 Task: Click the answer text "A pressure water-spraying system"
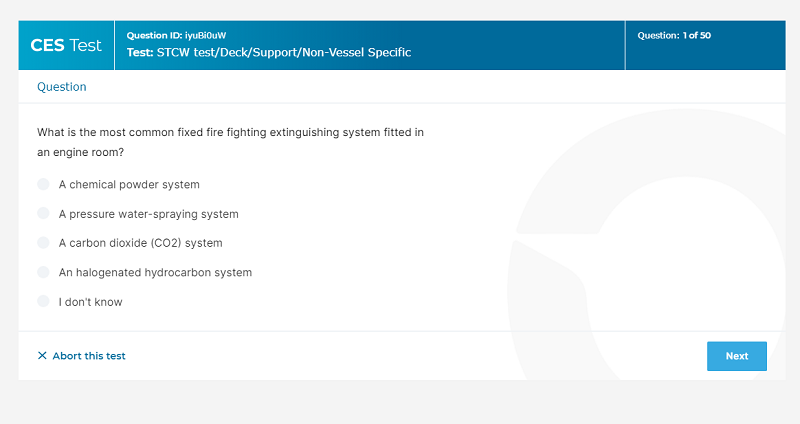[x=148, y=214]
